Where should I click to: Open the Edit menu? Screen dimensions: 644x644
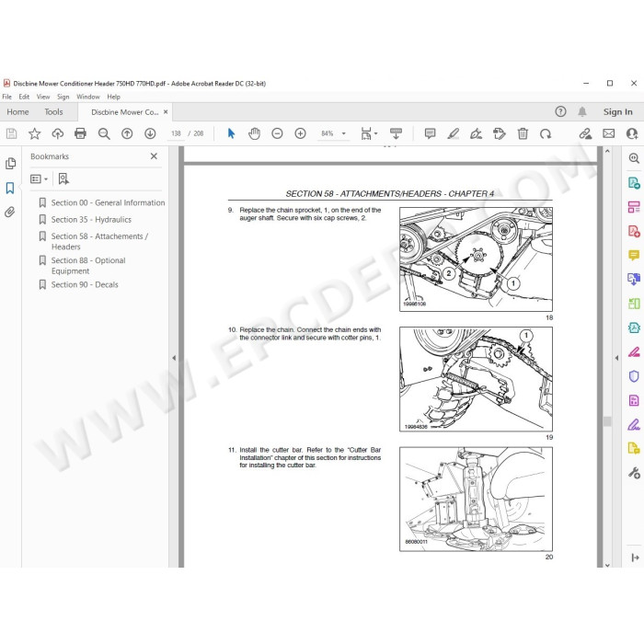click(24, 97)
